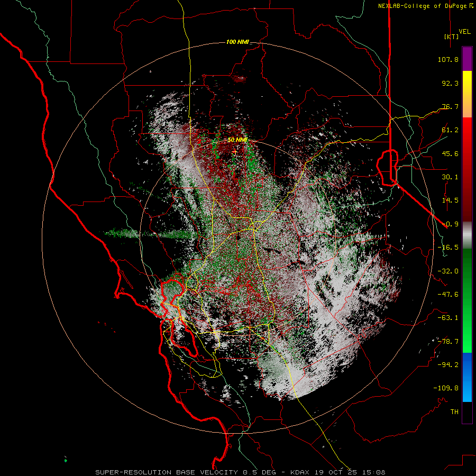The image size is (476, 476).
Task: Click the -94.2 legend value
Action: pos(448,364)
